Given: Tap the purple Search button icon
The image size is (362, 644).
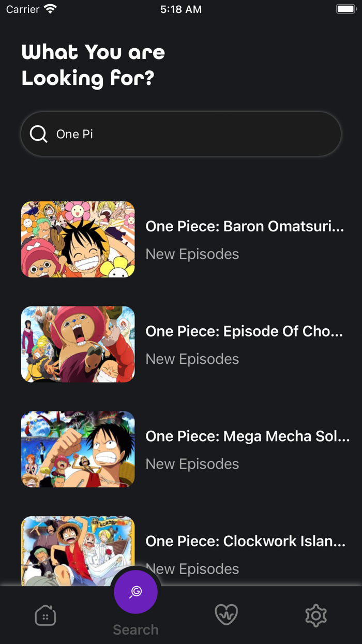Looking at the screenshot, I should 135,591.
